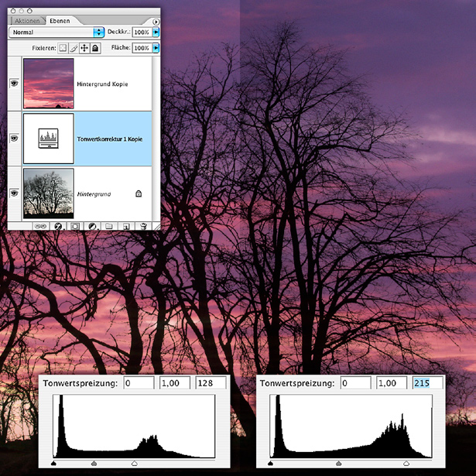This screenshot has width=476, height=476.
Task: Open the Deckkr. opacity slider arrow
Action: click(x=156, y=33)
